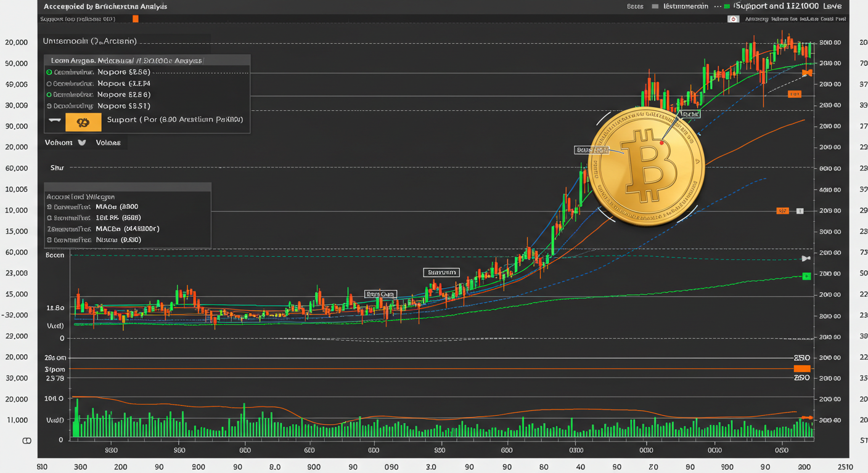Click the orange tag on the mid-right horizontal line
Viewport: 868px width, 473px height.
782,211
